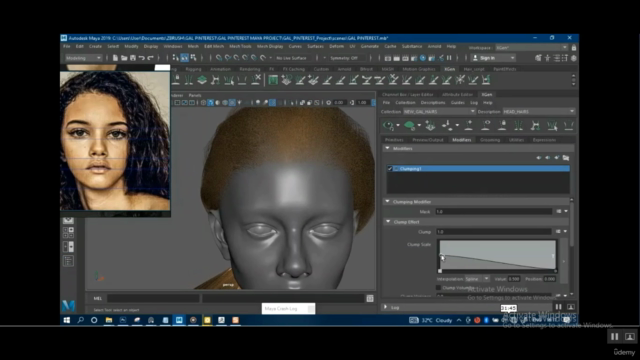Click the green window shelf icon
This screenshot has height=360, width=640.
pos(273,80)
